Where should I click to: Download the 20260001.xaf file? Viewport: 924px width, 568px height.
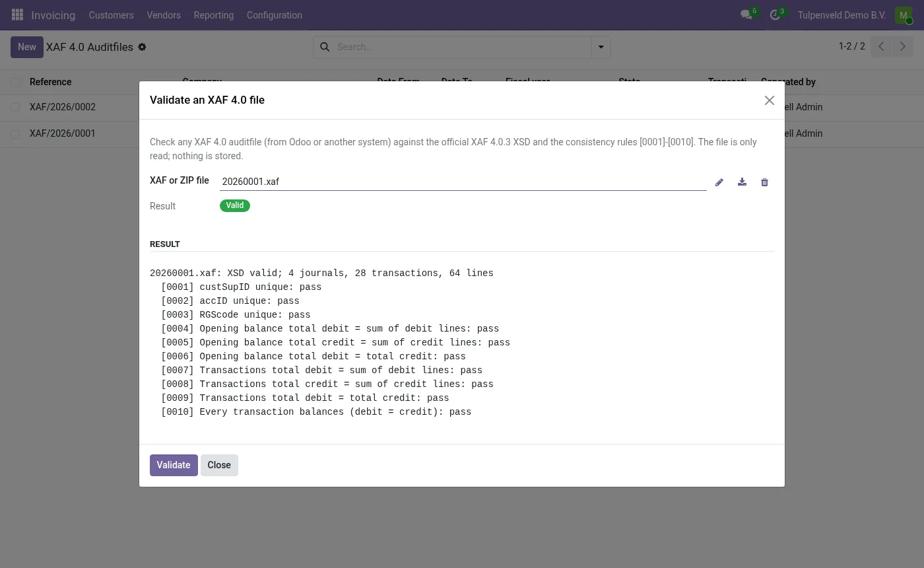[x=742, y=182]
